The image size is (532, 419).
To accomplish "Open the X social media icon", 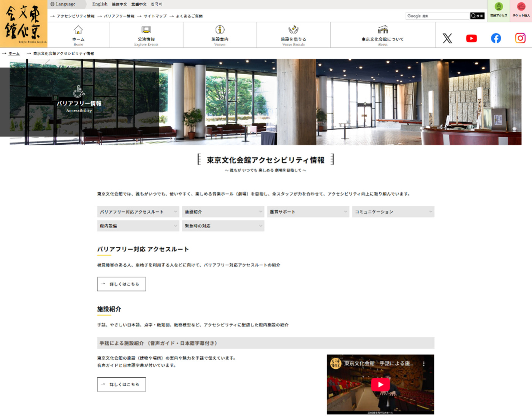I will (x=447, y=38).
